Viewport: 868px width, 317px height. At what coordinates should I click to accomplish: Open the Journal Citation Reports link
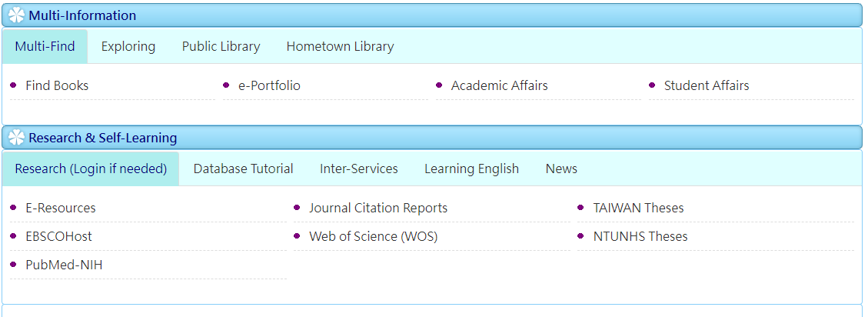378,208
